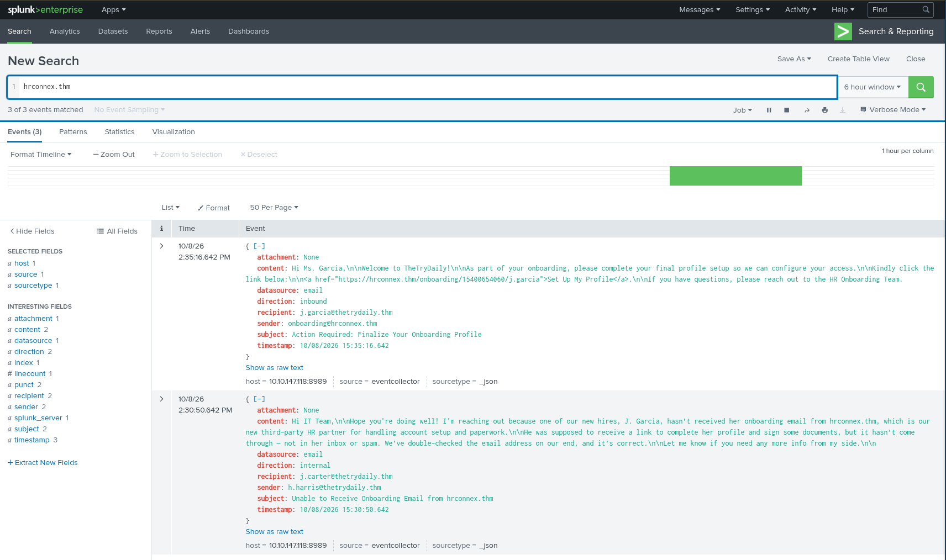Zoom Out the timeline
This screenshot has height=560, width=946.
(114, 155)
